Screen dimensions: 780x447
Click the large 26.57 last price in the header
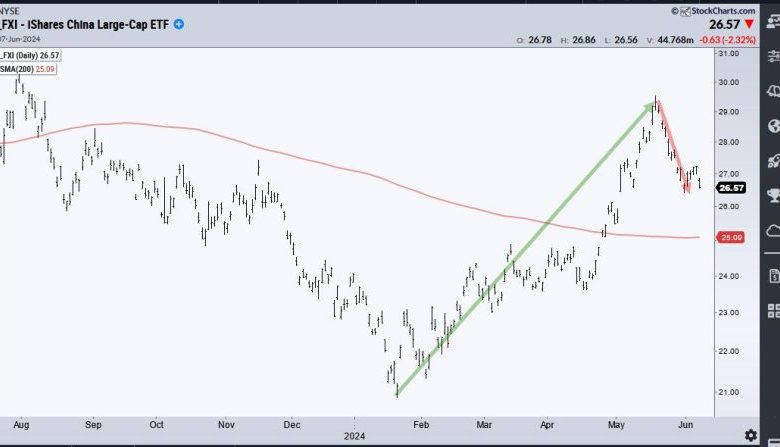(725, 24)
